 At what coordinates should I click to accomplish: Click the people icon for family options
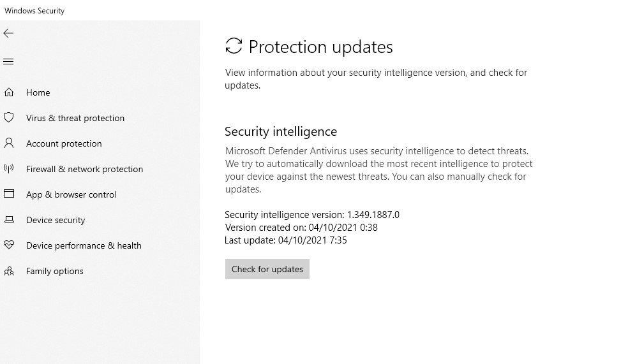tap(9, 271)
